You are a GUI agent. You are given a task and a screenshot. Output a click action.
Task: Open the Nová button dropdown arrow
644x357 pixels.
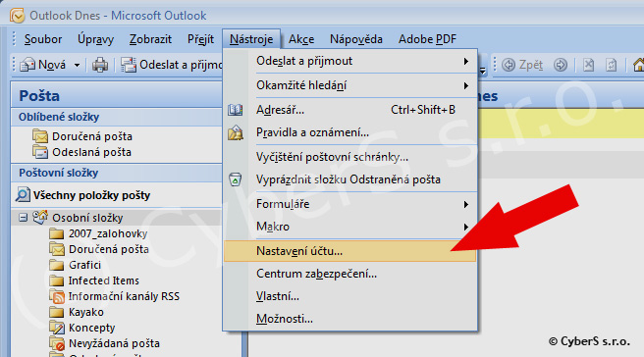pyautogui.click(x=77, y=65)
